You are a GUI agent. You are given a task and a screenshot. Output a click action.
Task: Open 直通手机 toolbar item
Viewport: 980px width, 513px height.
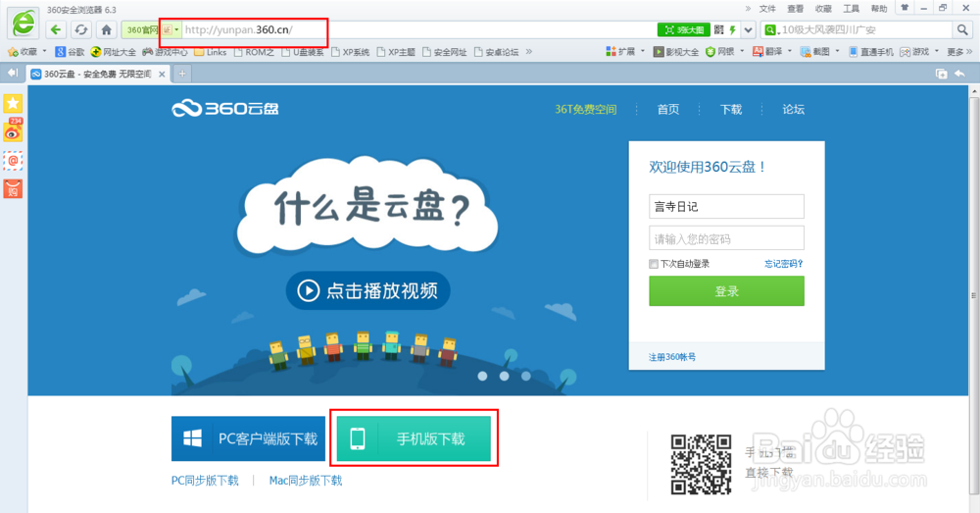(871, 52)
